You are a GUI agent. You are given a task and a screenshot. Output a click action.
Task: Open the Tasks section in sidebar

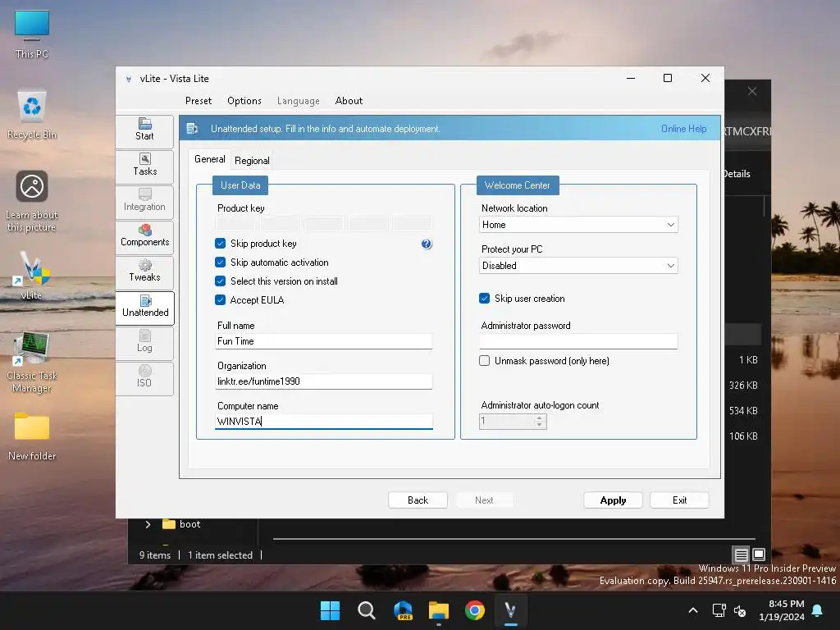tap(144, 166)
